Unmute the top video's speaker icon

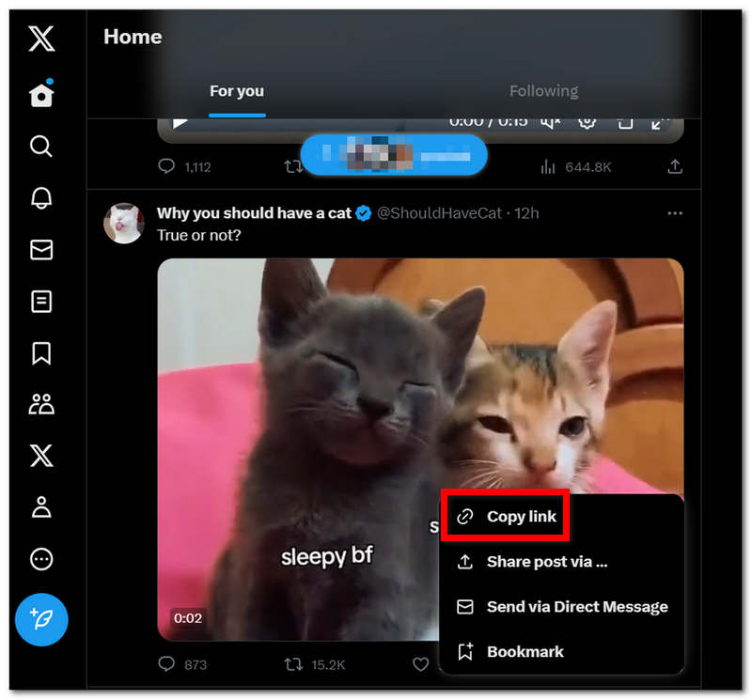point(552,122)
